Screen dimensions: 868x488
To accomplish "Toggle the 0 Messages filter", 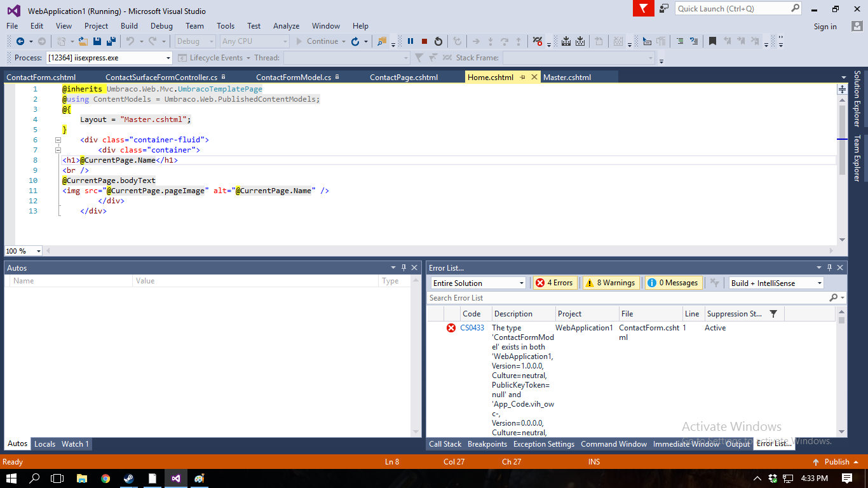I will (673, 283).
